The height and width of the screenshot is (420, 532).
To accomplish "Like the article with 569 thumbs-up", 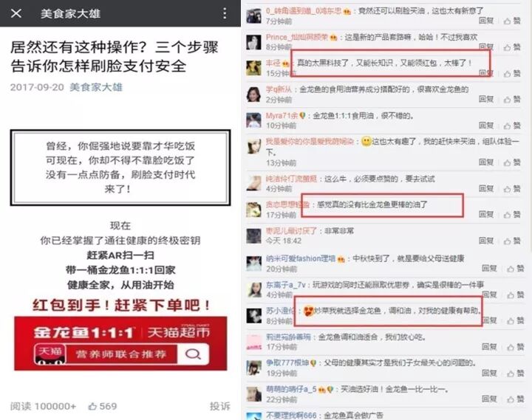I will pyautogui.click(x=103, y=406).
